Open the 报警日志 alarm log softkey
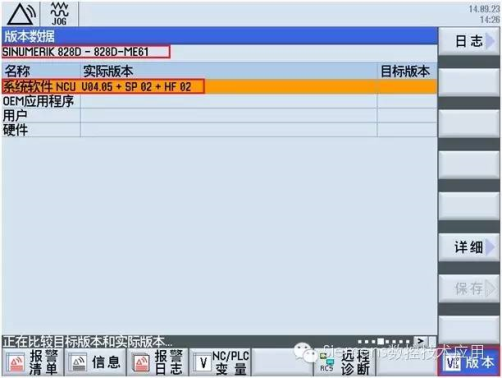 (158, 363)
